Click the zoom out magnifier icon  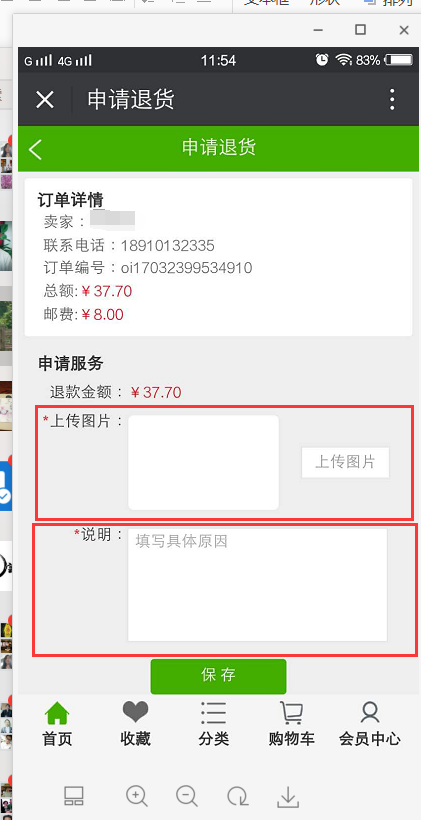click(187, 796)
